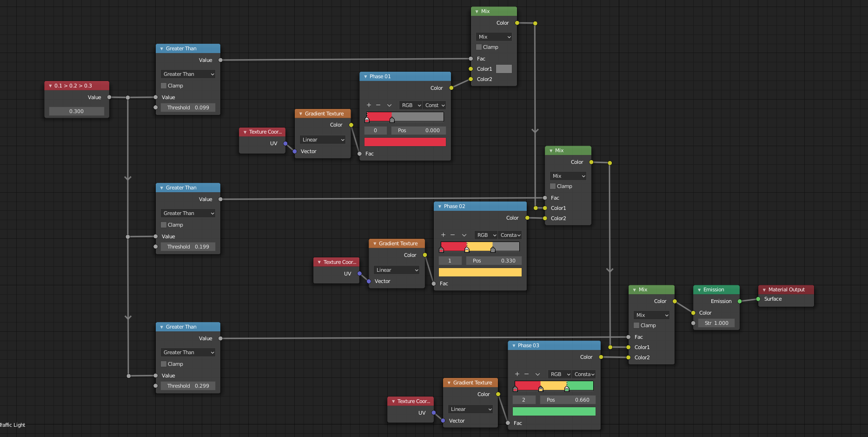
Task: Remove a color stop in Phase 01 ramp
Action: point(378,105)
